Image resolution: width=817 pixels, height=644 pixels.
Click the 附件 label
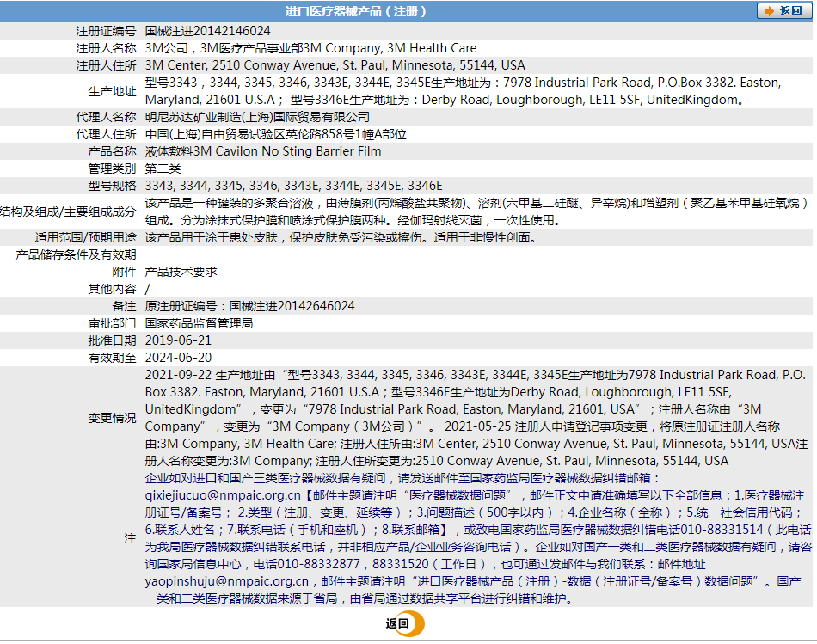(x=124, y=272)
